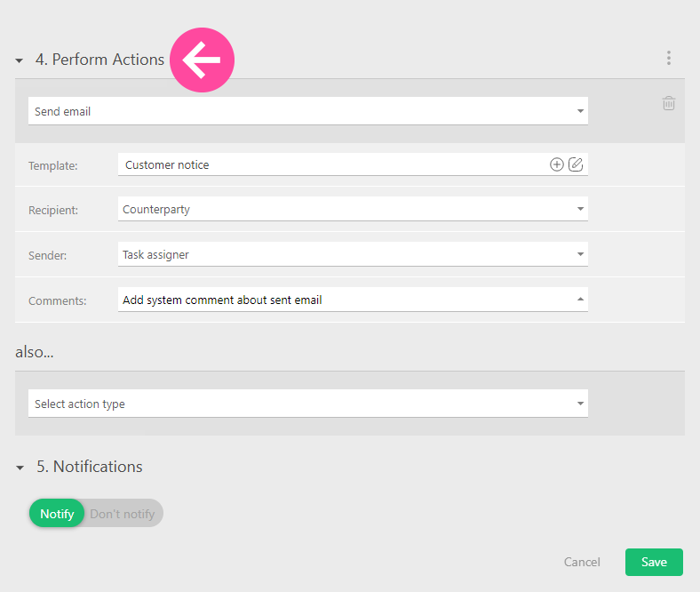Open the Select action type dropdown
The height and width of the screenshot is (592, 700).
pos(307,404)
